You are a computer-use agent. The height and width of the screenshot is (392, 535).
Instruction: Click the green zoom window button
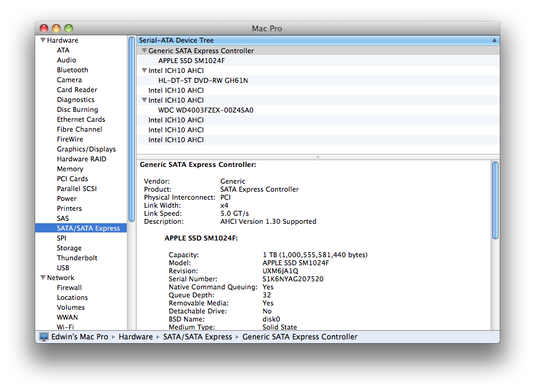tap(69, 28)
